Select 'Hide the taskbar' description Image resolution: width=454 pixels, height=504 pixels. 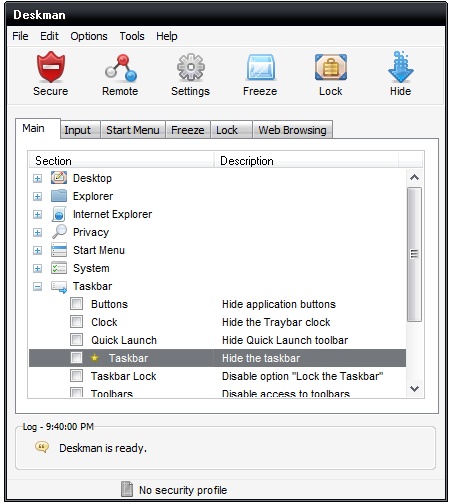261,358
